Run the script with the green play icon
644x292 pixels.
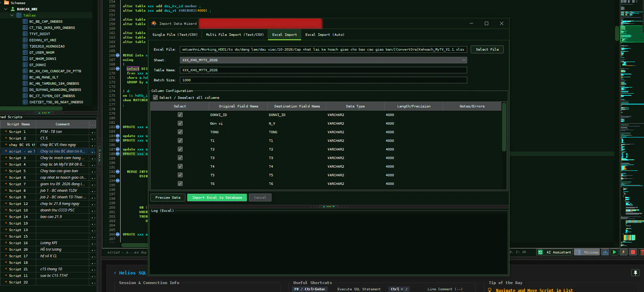614,252
